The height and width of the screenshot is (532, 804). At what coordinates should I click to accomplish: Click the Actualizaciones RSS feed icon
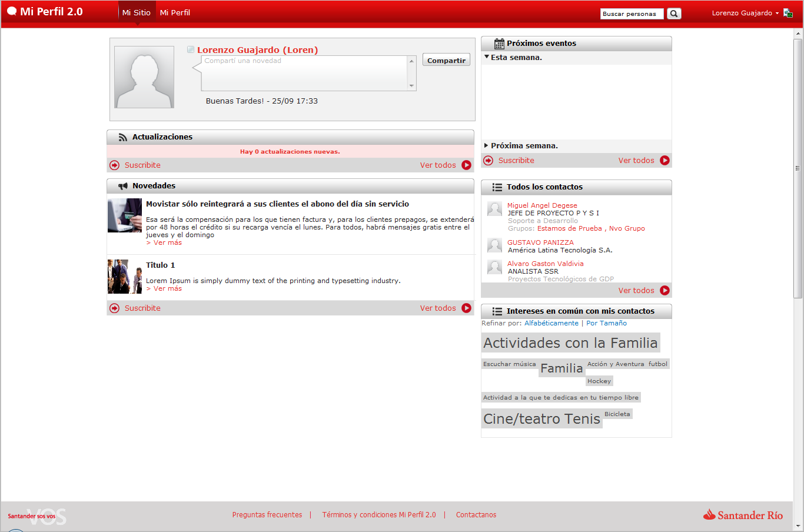click(x=122, y=137)
